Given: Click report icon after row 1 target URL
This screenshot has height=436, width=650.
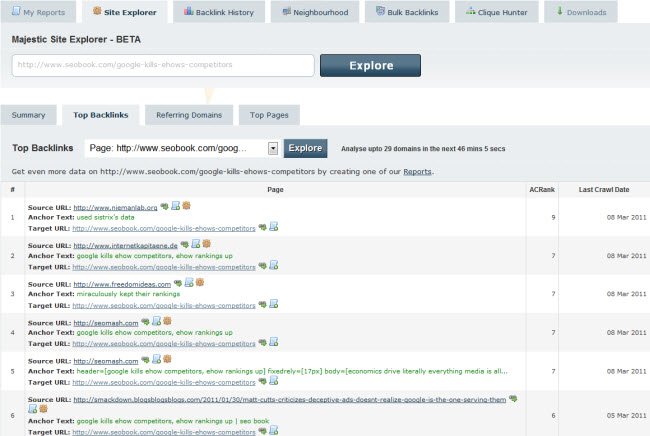Looking at the screenshot, I should (274, 226).
